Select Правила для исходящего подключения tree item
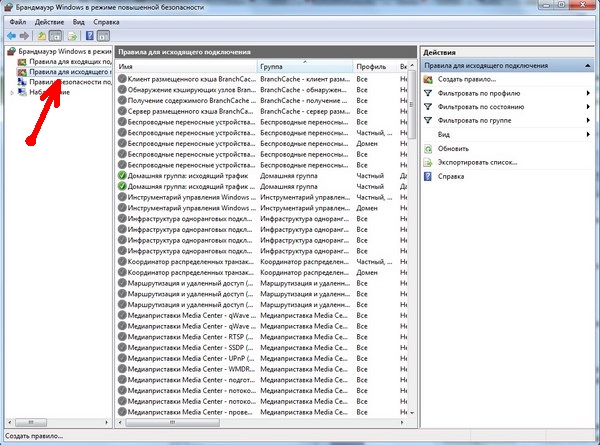600x445 pixels. click(70, 72)
